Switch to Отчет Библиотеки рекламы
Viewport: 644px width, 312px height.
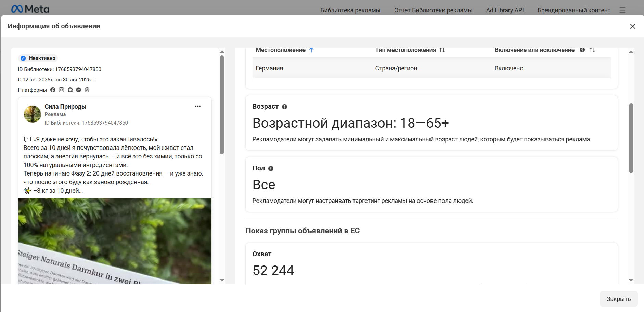click(433, 10)
